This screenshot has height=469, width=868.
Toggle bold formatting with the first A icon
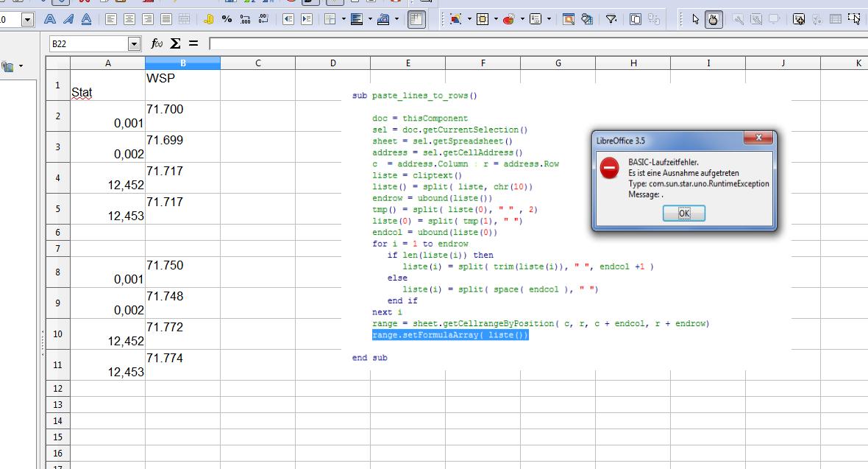point(50,19)
